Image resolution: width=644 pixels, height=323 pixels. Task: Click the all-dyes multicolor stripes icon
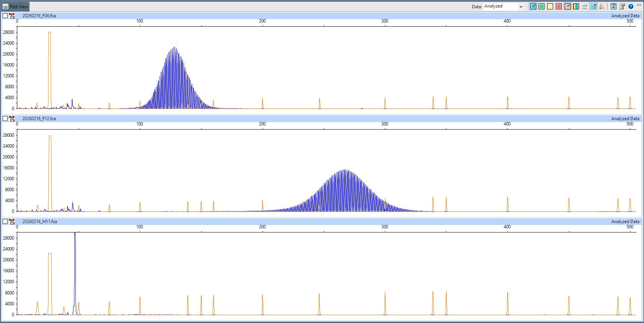click(576, 6)
